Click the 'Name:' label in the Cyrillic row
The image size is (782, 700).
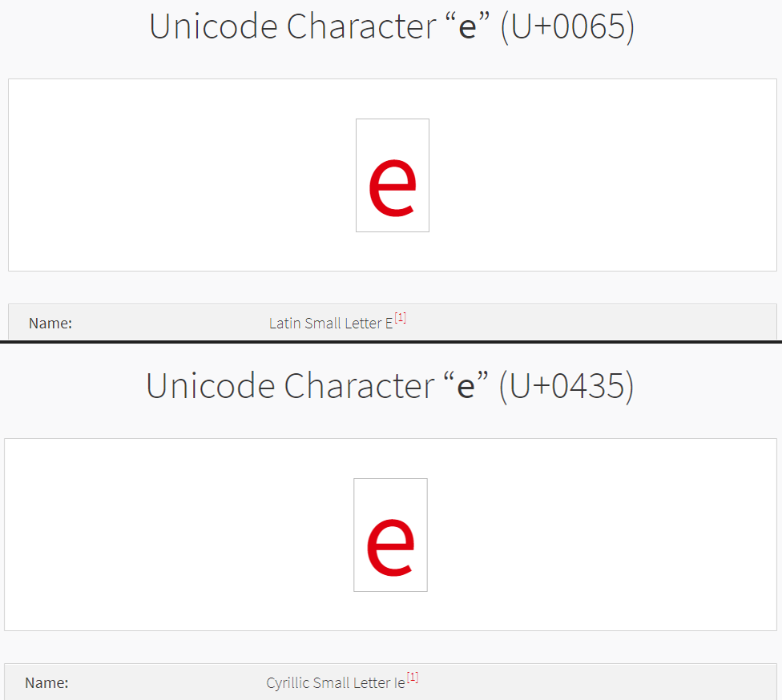coord(47,682)
